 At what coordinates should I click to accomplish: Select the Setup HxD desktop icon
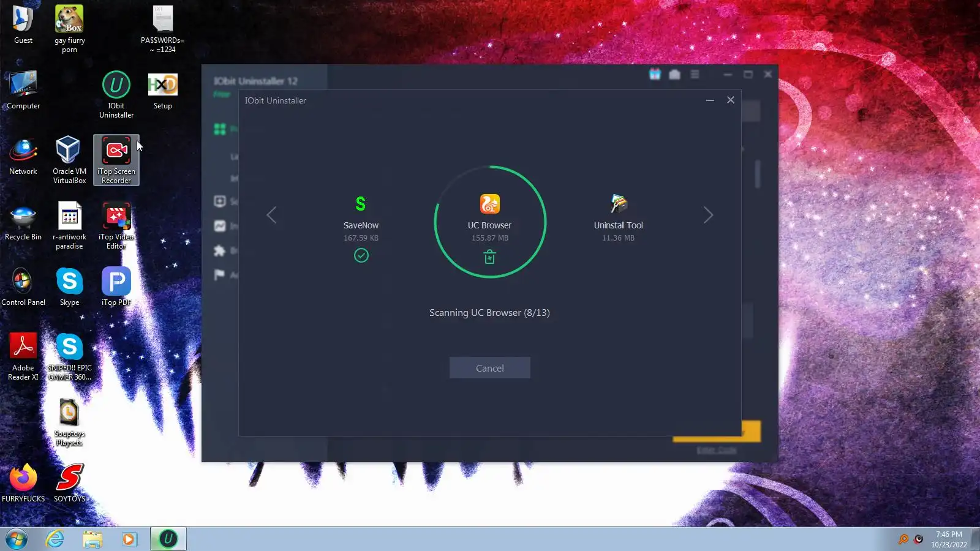click(x=162, y=90)
